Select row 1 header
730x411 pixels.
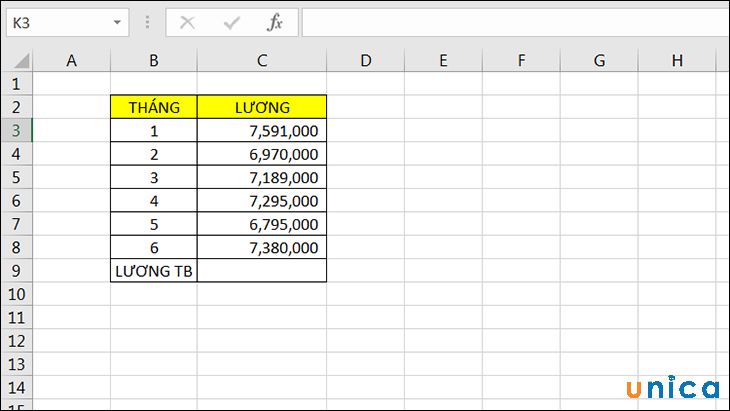point(17,84)
